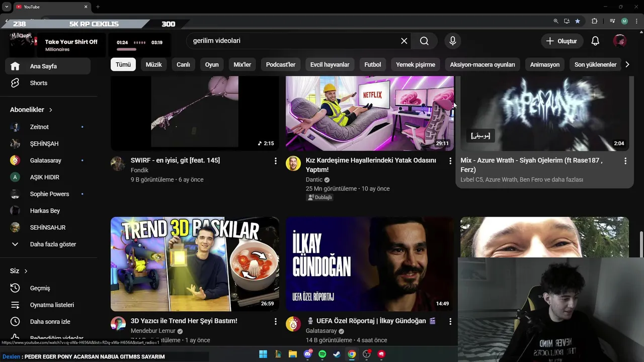
Task: Select the Evcil hayvanlar chip
Action: point(330,64)
